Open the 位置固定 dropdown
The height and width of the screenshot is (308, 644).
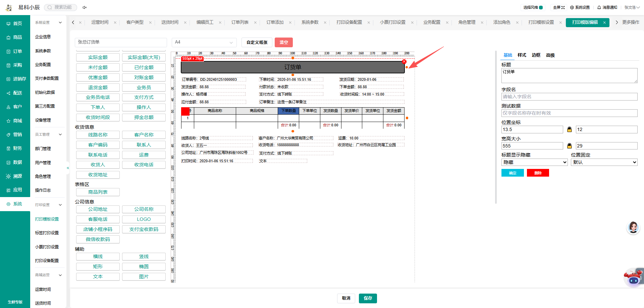604,162
